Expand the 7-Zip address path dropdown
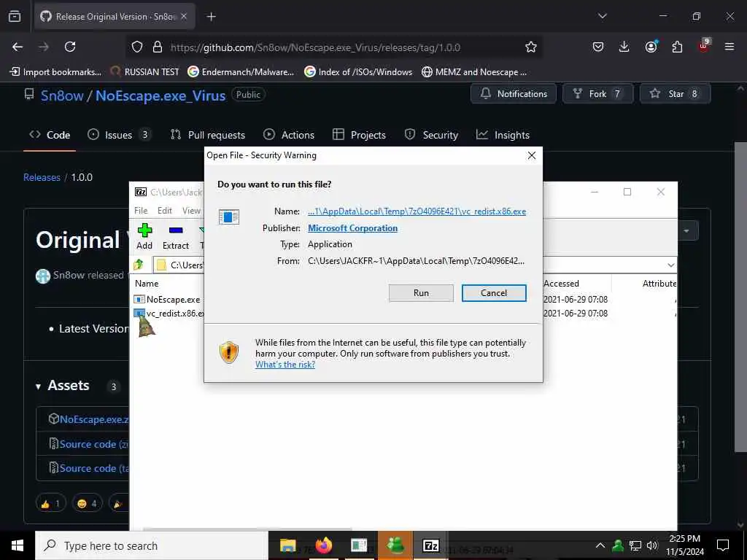Viewport: 747px width, 560px height. click(x=671, y=265)
